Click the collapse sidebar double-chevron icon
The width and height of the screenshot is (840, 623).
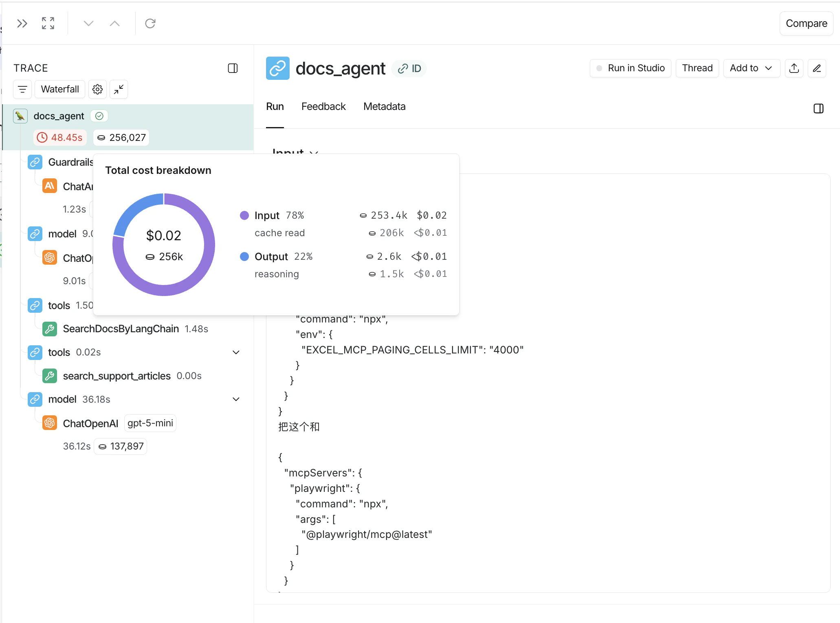22,24
